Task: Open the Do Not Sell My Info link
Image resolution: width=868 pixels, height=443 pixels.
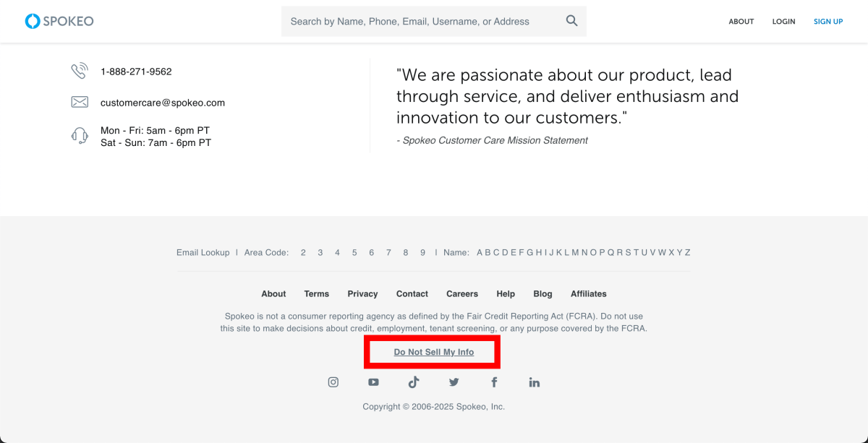Action: pos(433,352)
